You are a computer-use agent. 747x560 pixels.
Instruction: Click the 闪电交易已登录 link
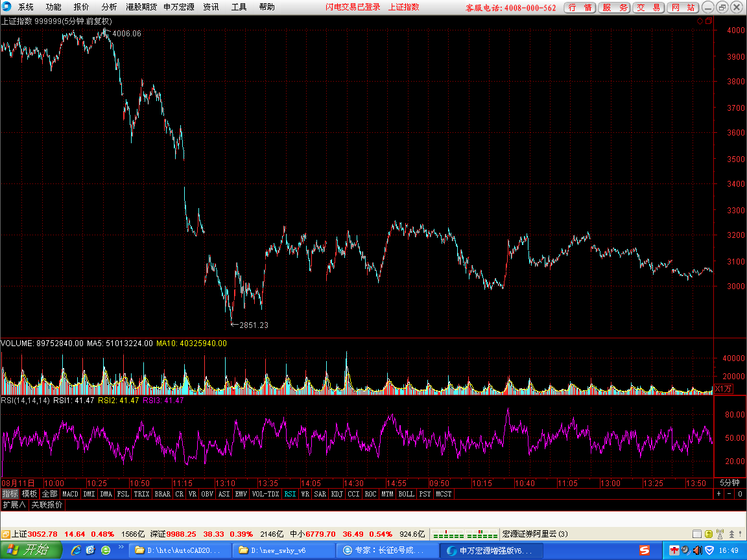coord(353,7)
